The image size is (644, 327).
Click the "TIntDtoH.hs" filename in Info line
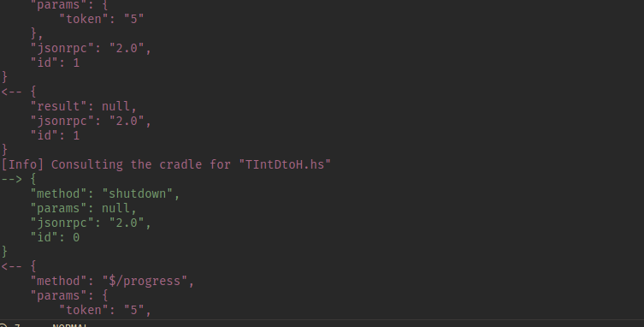[x=285, y=164]
